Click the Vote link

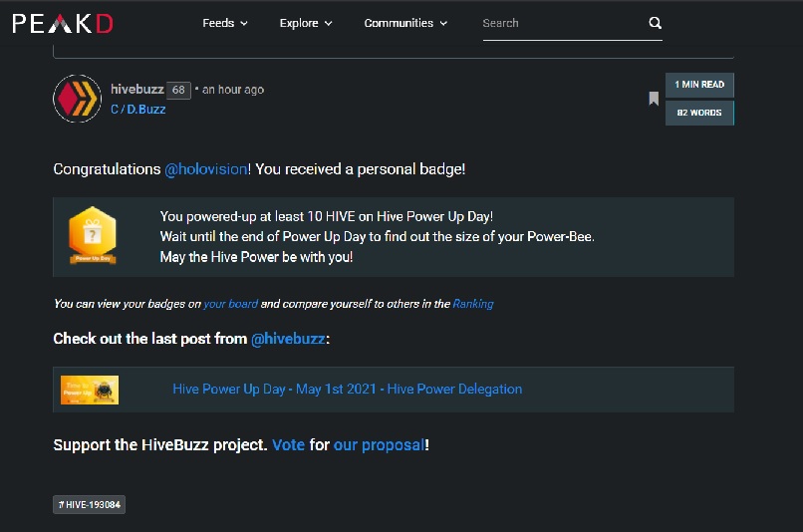[288, 445]
